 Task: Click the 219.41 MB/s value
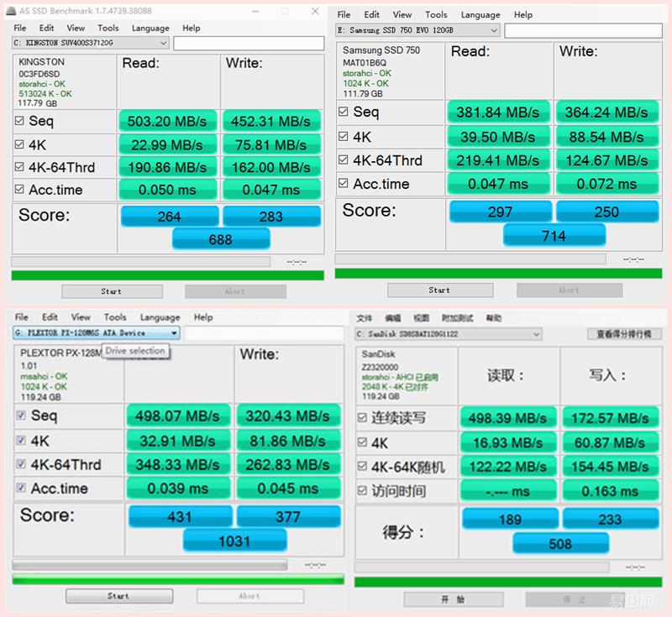pyautogui.click(x=498, y=160)
